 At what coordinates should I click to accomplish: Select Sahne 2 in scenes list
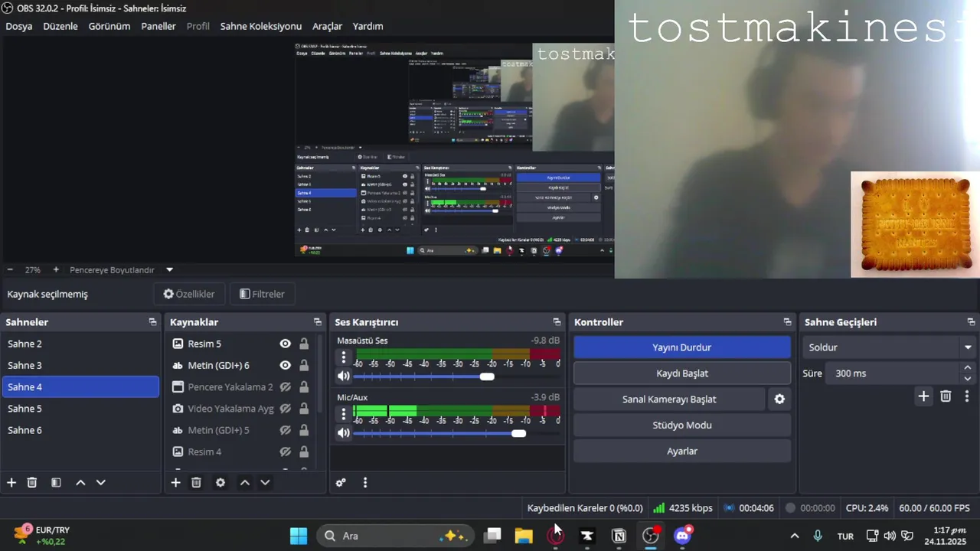(80, 344)
